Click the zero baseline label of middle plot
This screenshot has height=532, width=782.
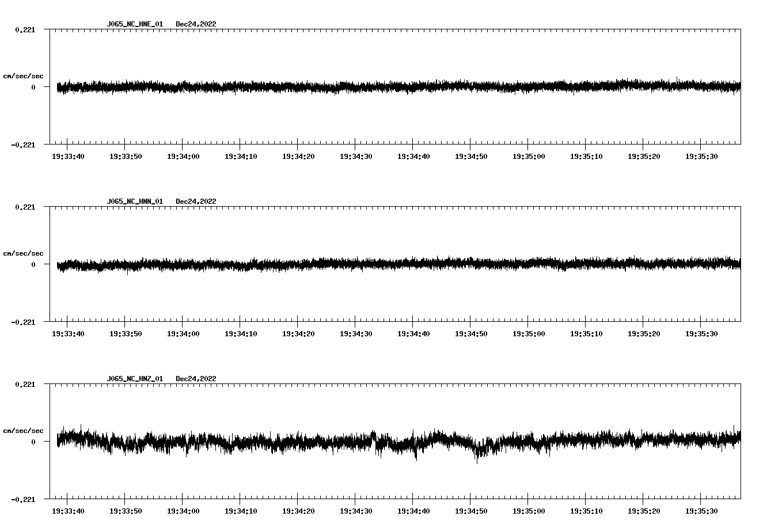tap(32, 265)
